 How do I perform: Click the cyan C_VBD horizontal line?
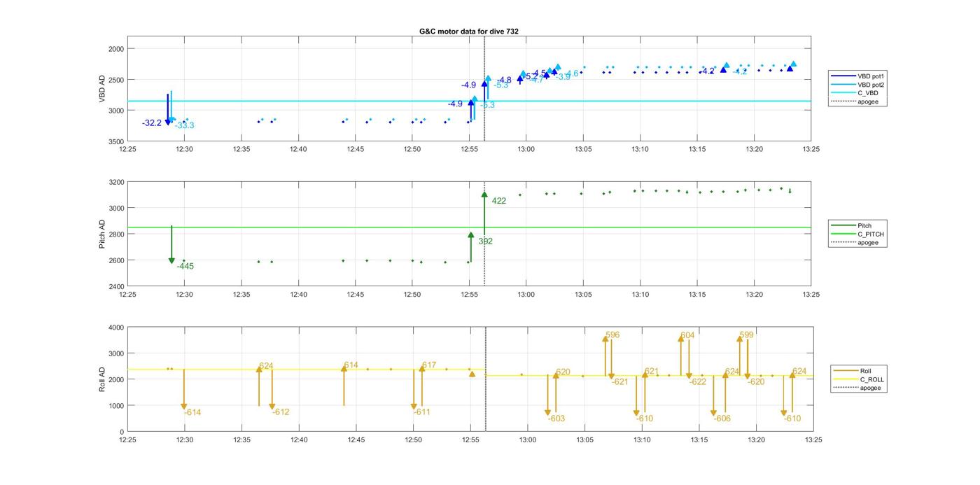click(x=469, y=101)
